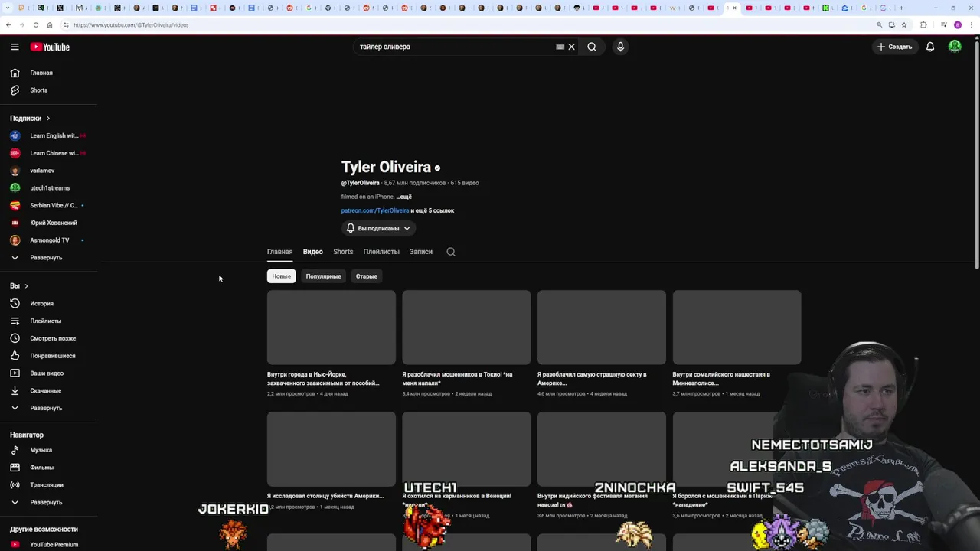
Task: Open the Вы подписаны subscription dropdown
Action: click(x=379, y=228)
